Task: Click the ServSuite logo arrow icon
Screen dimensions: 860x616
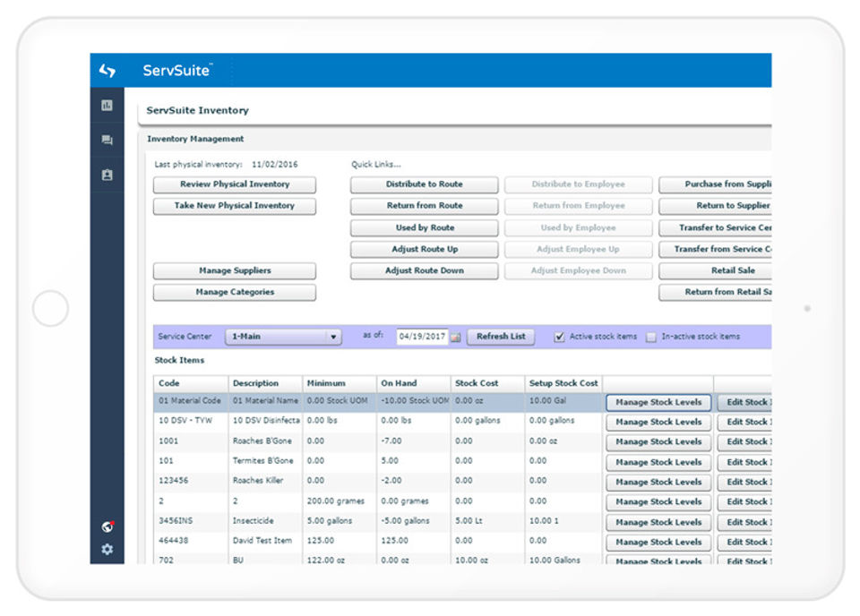Action: click(107, 70)
